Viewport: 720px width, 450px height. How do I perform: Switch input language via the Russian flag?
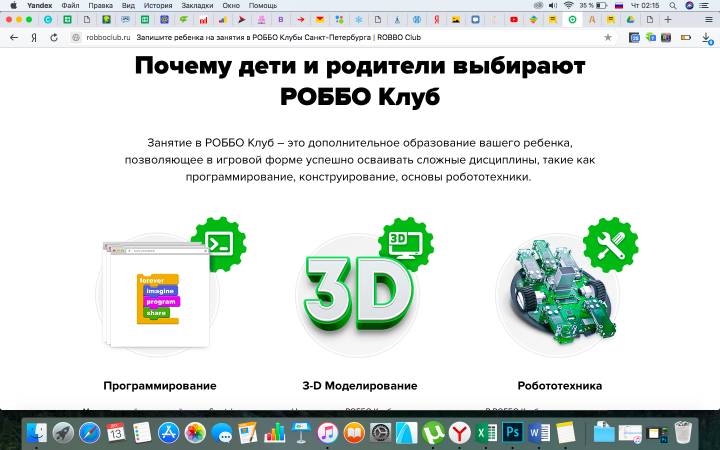pyautogui.click(x=619, y=6)
